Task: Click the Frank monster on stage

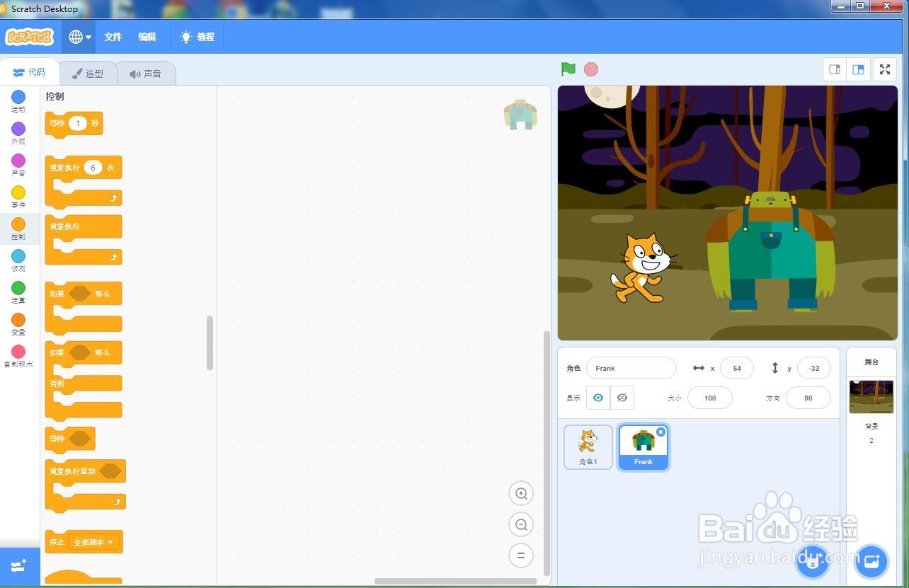Action: (x=770, y=252)
